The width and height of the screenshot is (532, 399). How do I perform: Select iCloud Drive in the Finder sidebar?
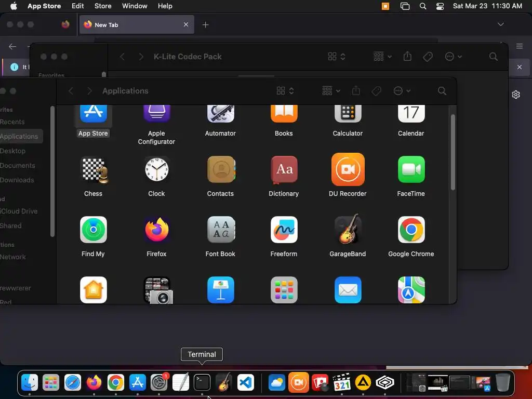click(x=19, y=211)
